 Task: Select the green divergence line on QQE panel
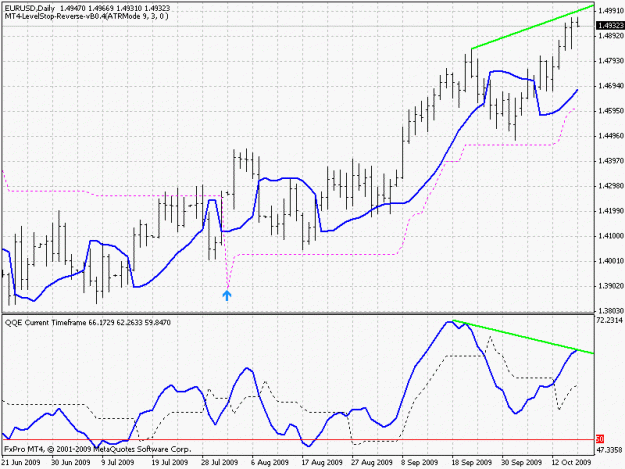523,337
